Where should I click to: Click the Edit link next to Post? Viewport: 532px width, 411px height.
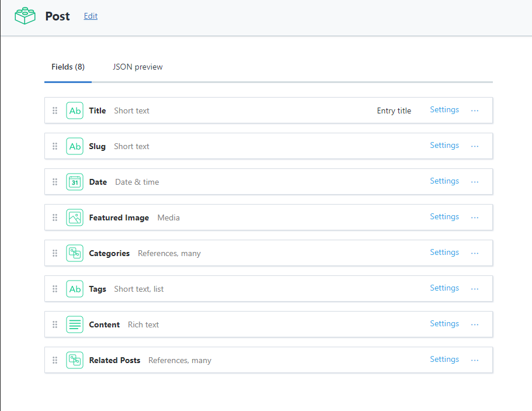point(91,16)
